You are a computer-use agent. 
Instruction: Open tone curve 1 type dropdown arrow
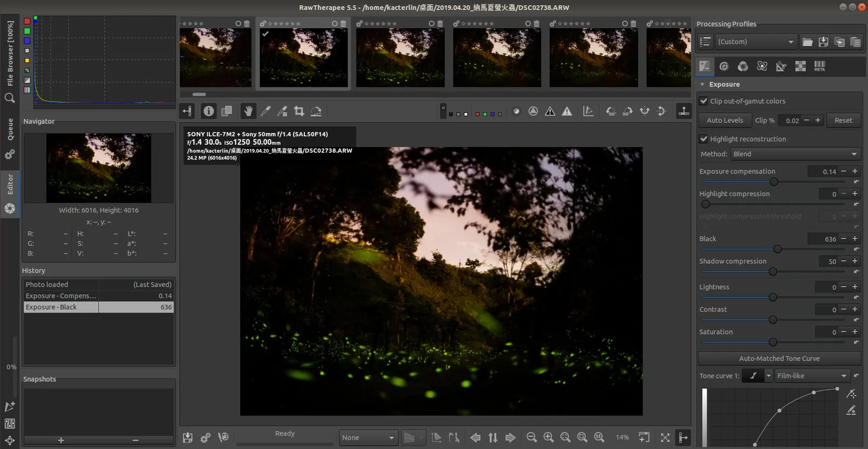click(x=768, y=376)
